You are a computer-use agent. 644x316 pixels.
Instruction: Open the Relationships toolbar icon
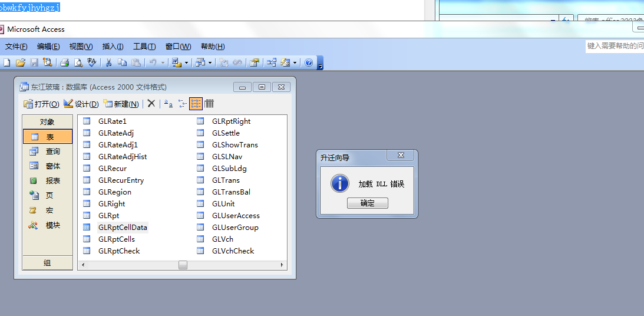272,62
